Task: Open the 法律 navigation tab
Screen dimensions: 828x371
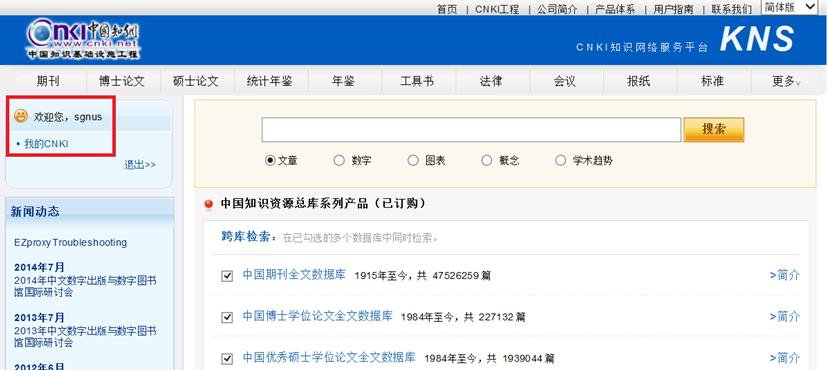Action: 491,81
